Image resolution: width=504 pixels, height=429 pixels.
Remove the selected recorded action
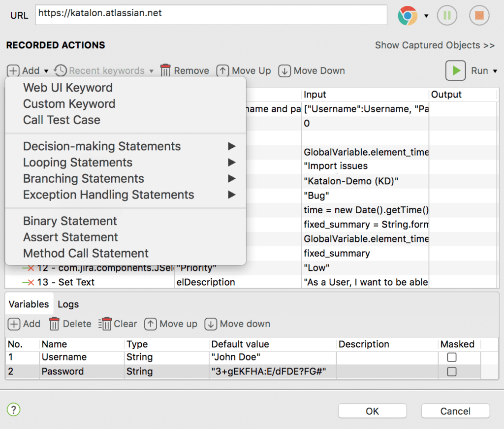[184, 70]
